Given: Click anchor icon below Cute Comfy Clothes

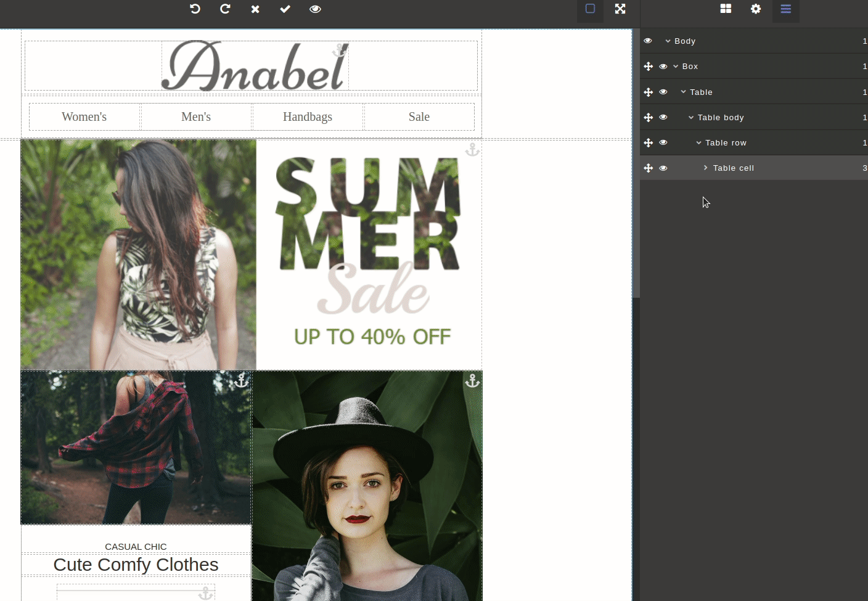Looking at the screenshot, I should 206,593.
